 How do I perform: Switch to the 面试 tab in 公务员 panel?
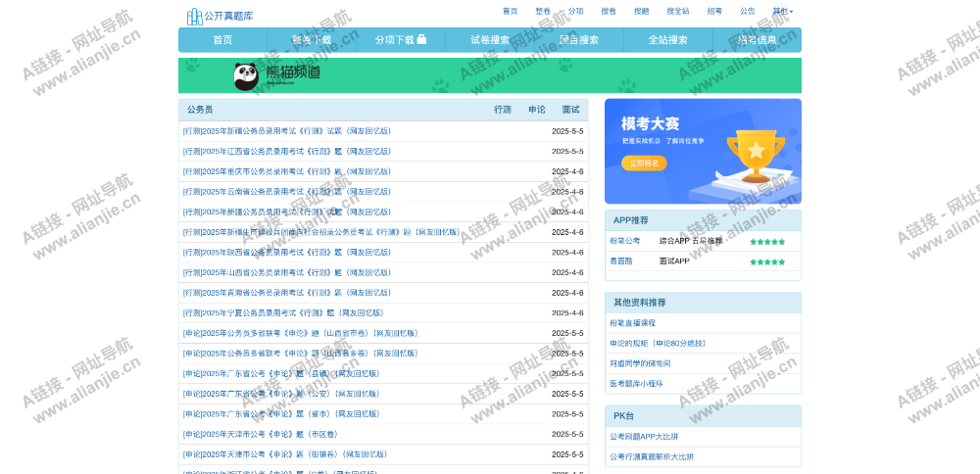coord(570,110)
